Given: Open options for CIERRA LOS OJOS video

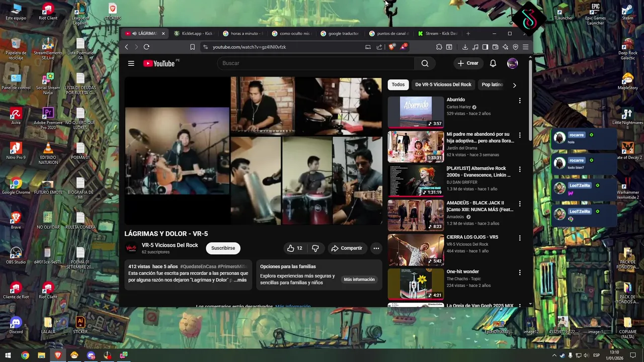Looking at the screenshot, I should pos(520,238).
